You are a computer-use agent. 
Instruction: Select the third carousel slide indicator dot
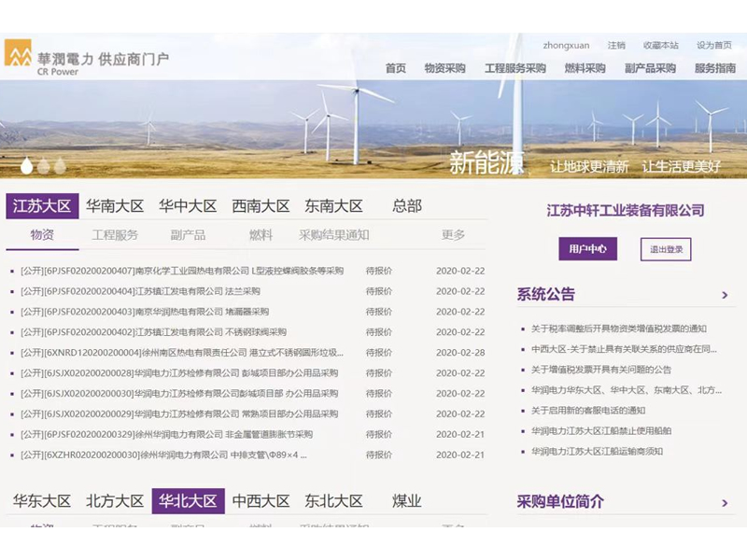pos(60,165)
